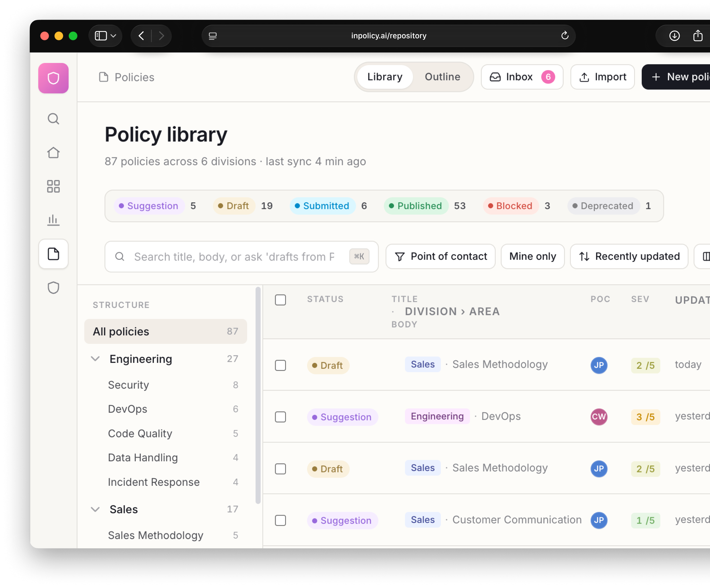Select the policies document icon in sidebar
The height and width of the screenshot is (588, 710).
[54, 254]
